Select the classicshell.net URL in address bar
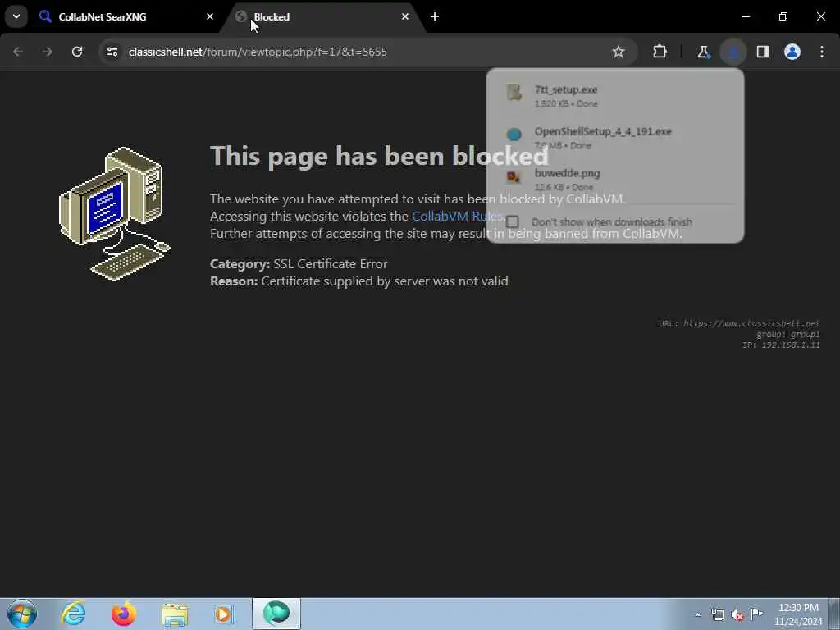 click(258, 52)
